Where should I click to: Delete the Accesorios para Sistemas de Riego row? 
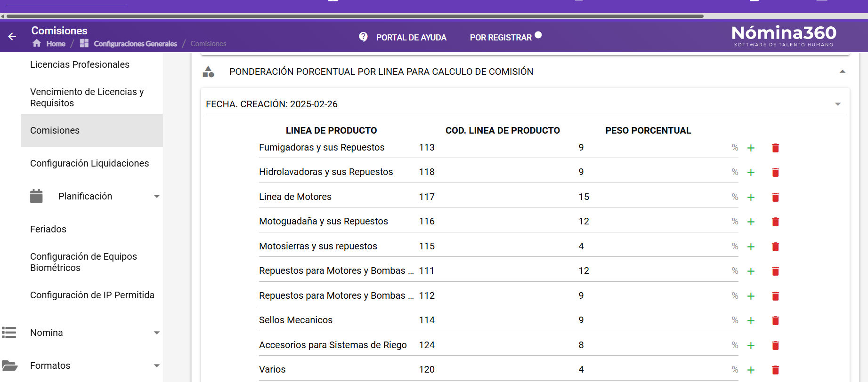775,345
